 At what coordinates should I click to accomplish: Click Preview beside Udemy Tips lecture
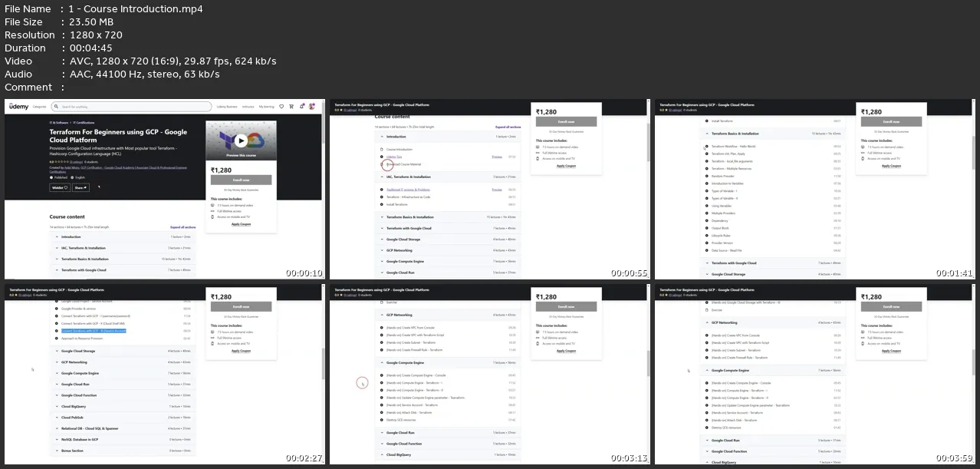497,157
